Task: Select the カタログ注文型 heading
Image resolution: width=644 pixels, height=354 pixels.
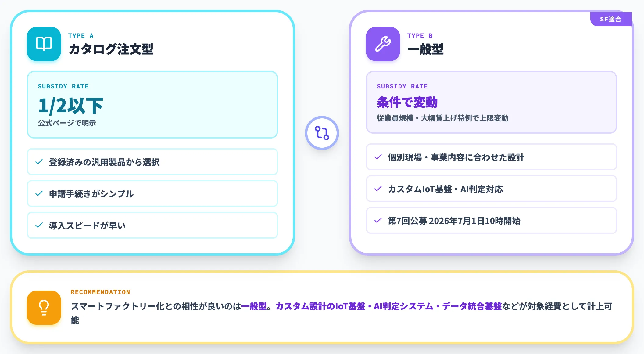Action: (111, 49)
